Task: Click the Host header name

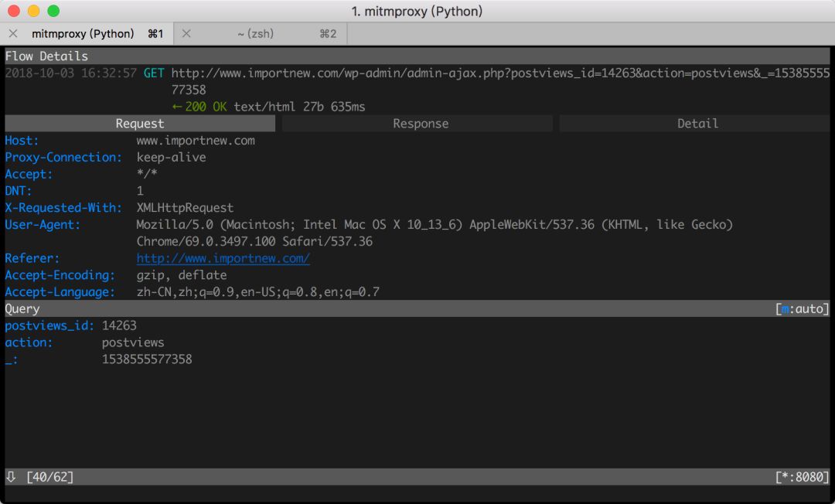Action: (22, 141)
